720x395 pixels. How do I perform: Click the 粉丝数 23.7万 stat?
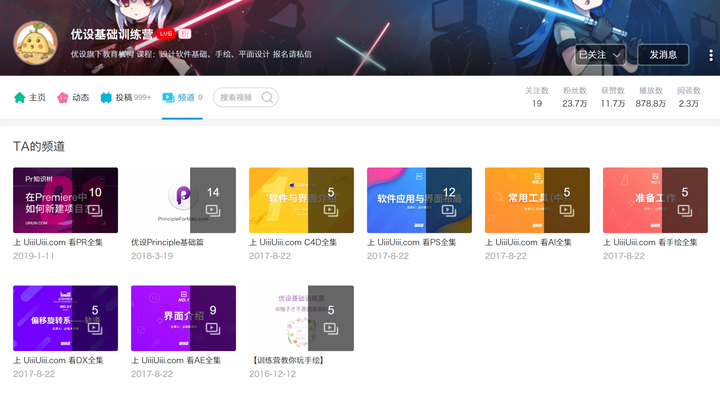click(x=575, y=97)
